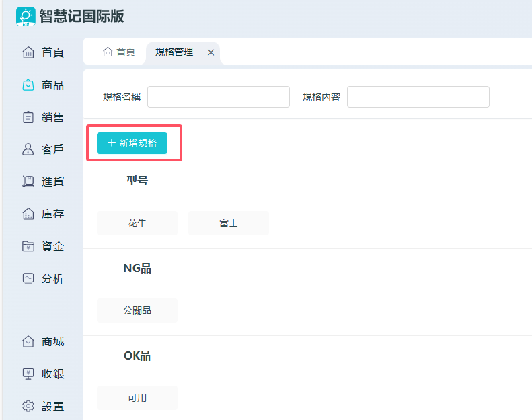Open the 收銀 sidebar section
Viewport: 532px width, 420px height.
click(43, 374)
